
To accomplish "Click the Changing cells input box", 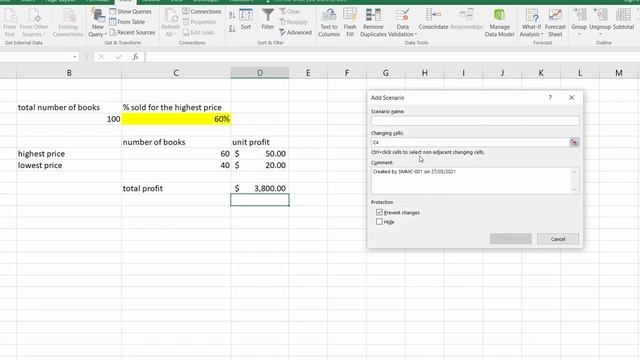I will pos(470,142).
